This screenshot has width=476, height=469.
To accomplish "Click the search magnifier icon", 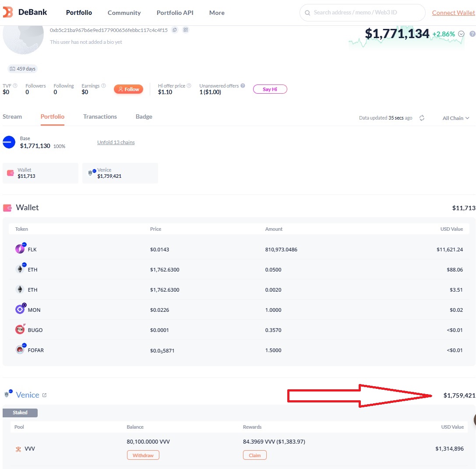I will [307, 13].
